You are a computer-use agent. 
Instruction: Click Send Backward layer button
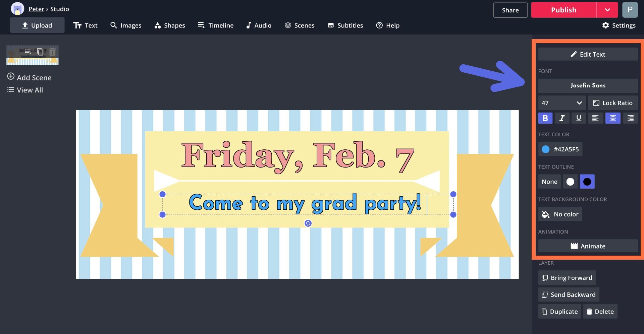pos(569,294)
